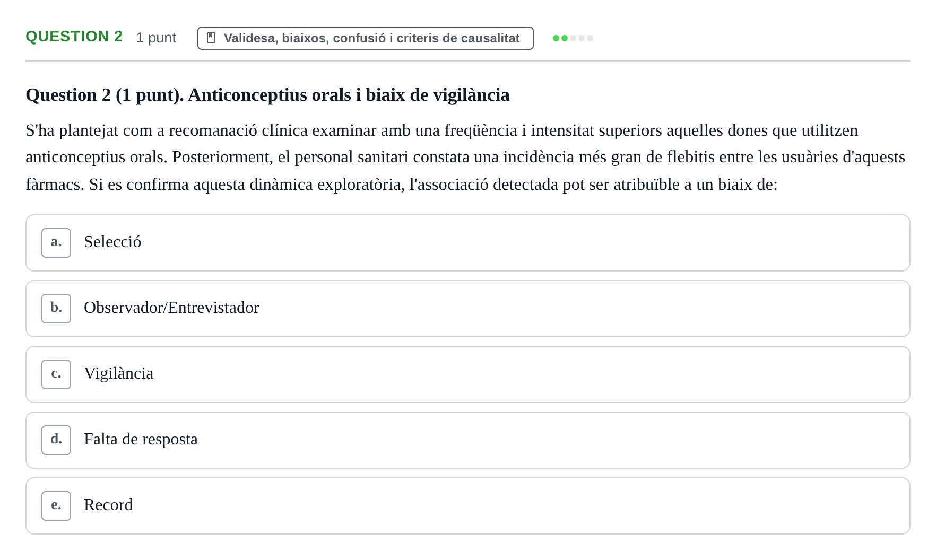Select answer a. Selecció
This screenshot has height=560, width=936.
point(467,243)
